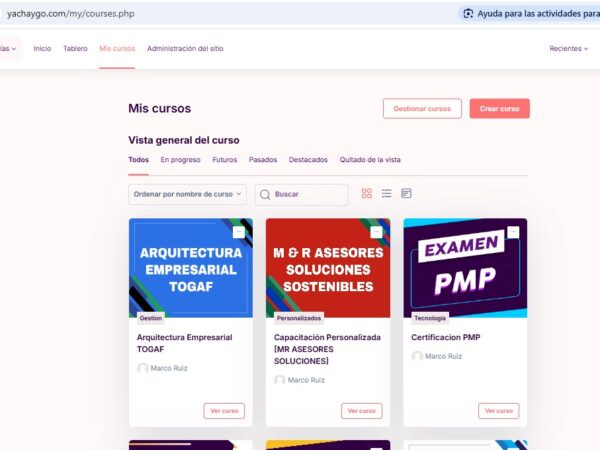Screen dimensions: 600x450
Task: Click the Crear curso button
Action: (x=500, y=109)
